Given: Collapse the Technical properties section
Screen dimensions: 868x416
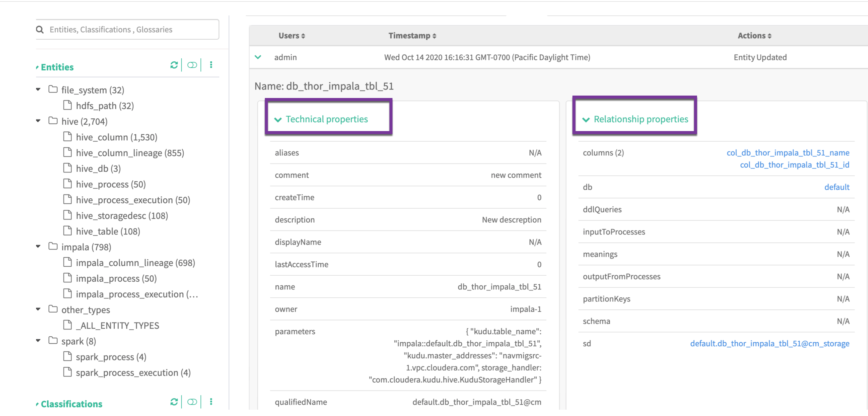Looking at the screenshot, I should (x=278, y=120).
